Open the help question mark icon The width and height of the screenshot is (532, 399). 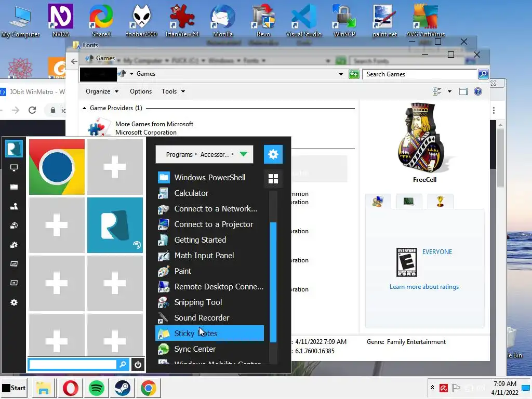coord(478,91)
